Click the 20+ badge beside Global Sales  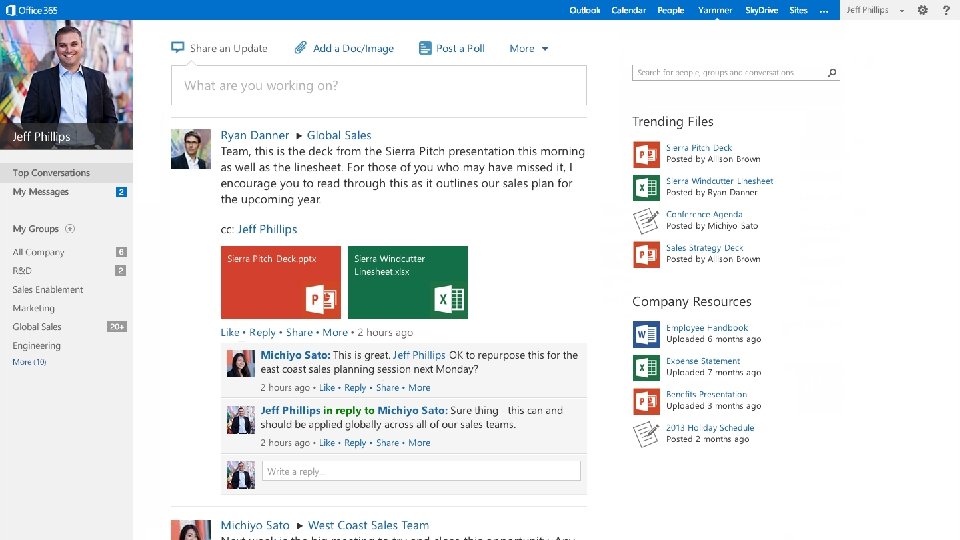click(x=117, y=326)
